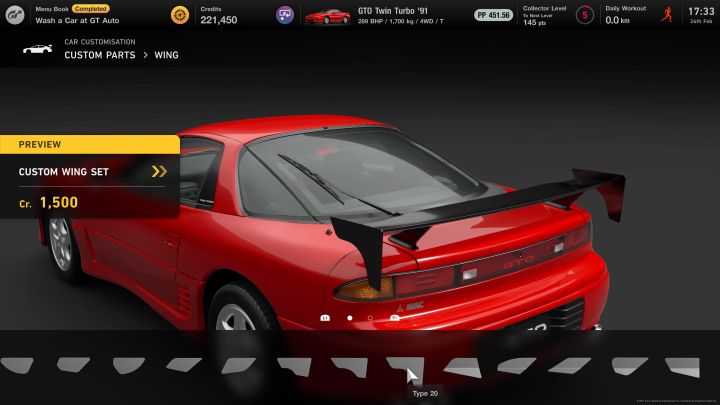This screenshot has width=720, height=405.
Task: Click the Custom Wing Set label
Action: tap(64, 171)
